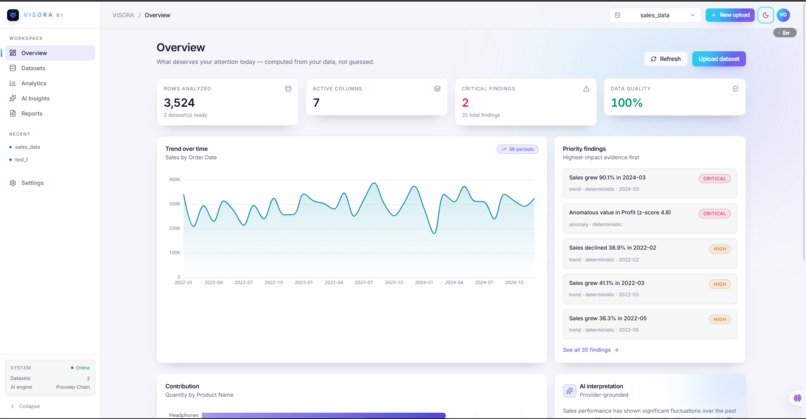
Task: Click the See all 35 findings link
Action: (590, 350)
